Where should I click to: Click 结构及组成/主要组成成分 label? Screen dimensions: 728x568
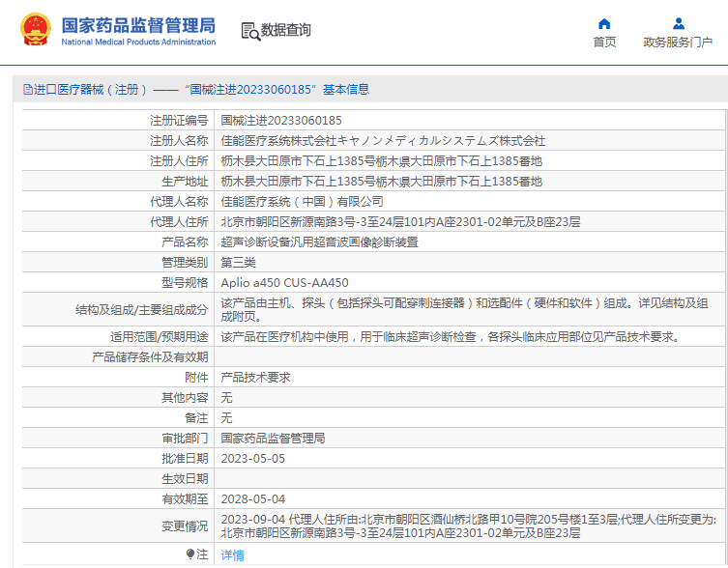click(141, 309)
